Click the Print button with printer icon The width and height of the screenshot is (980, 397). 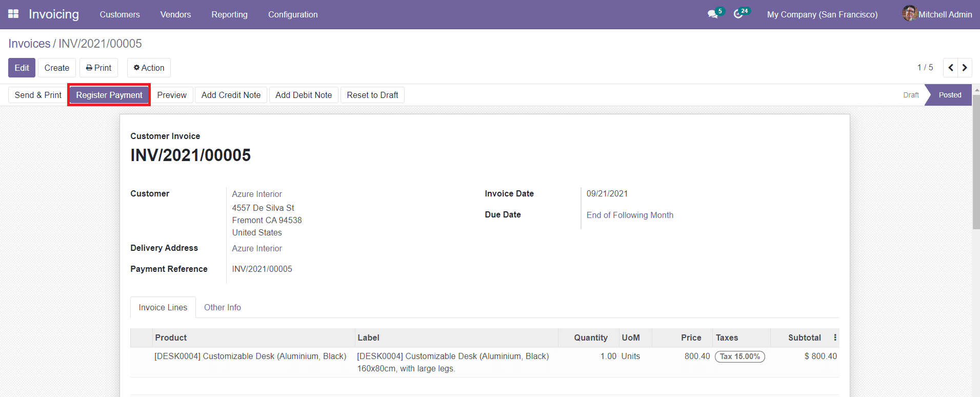point(98,68)
